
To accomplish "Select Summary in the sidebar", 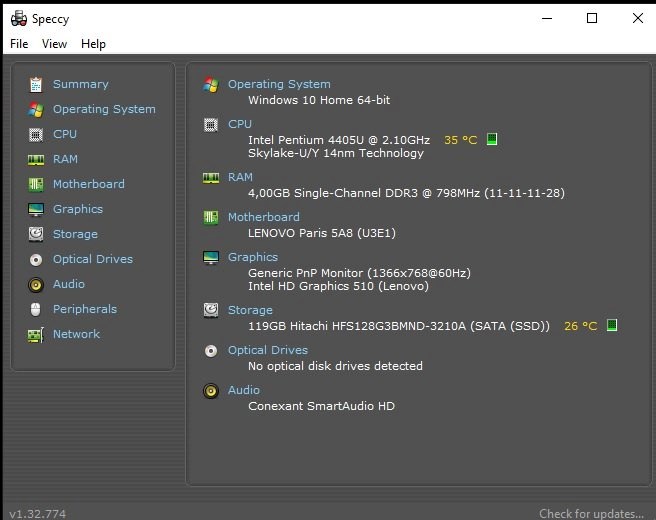I will tap(81, 84).
